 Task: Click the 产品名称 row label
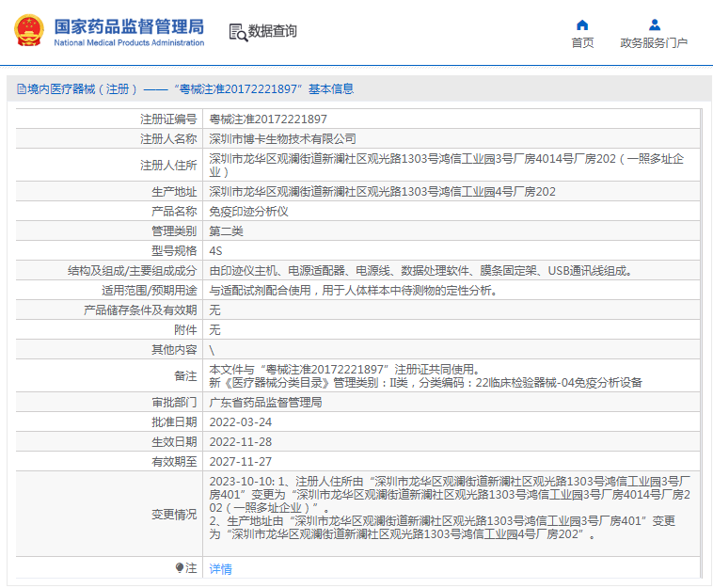[x=174, y=212]
